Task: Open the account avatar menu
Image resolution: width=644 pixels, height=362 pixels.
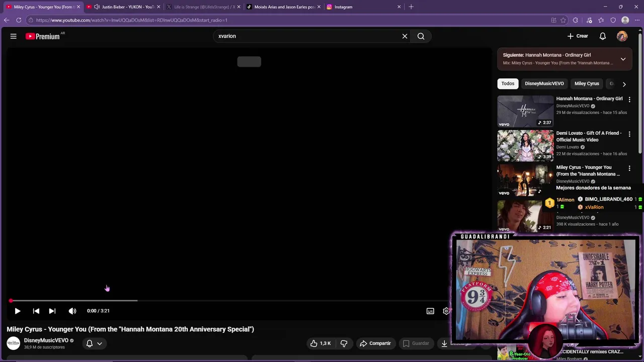Action: point(622,36)
